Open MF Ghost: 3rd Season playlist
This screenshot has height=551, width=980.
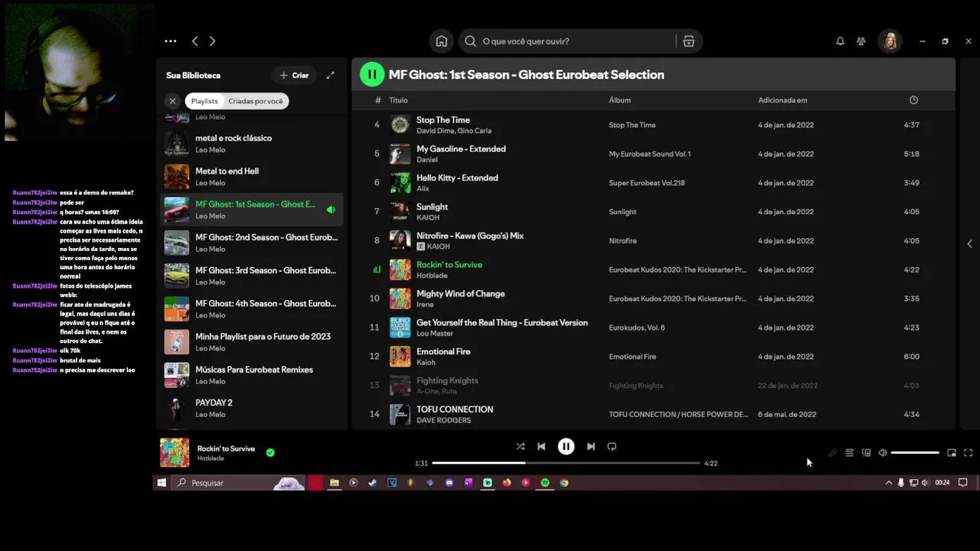[x=251, y=275]
